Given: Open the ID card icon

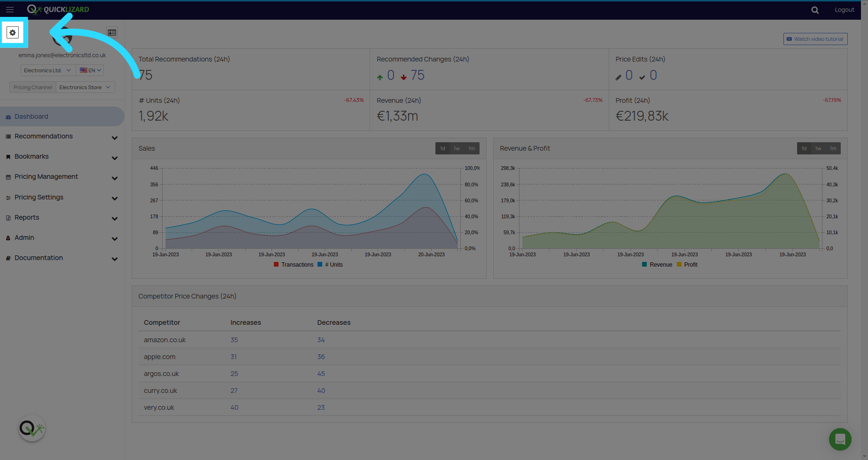Looking at the screenshot, I should 112,33.
